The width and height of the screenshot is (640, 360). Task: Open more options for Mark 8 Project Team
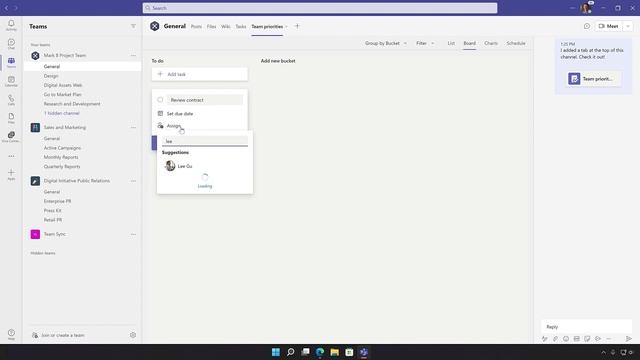133,55
